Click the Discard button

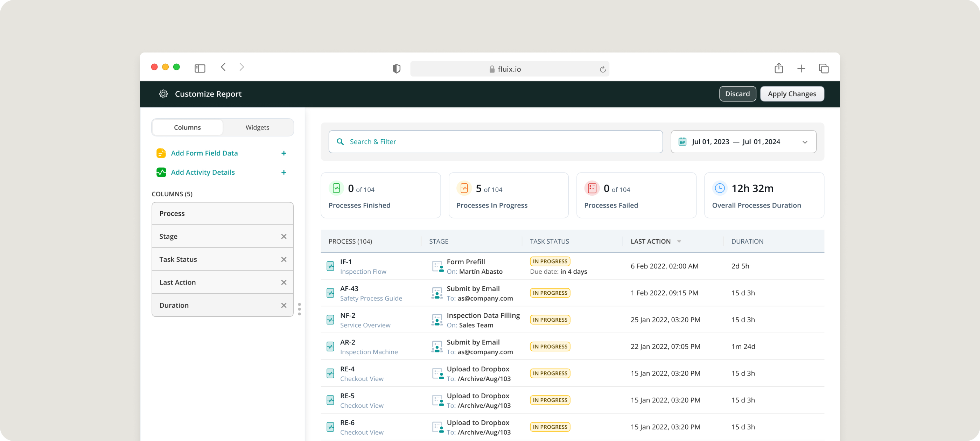[x=737, y=94]
